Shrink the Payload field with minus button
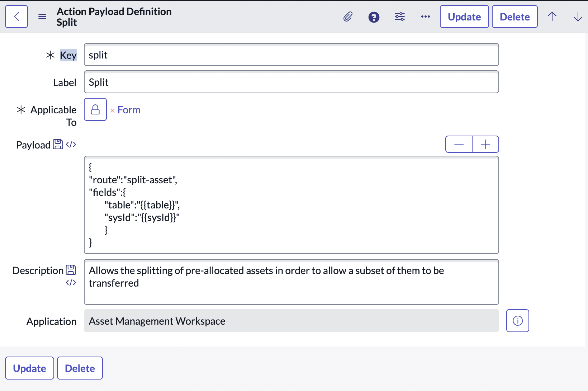 [459, 144]
